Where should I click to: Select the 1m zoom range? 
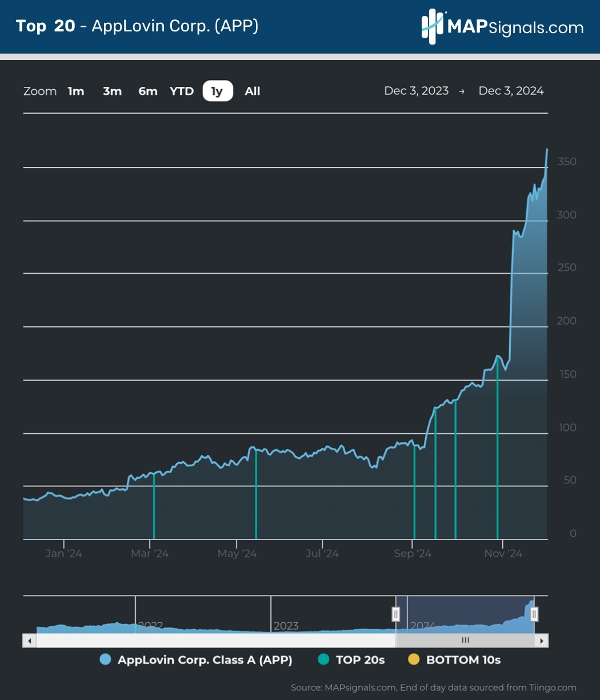point(76,91)
